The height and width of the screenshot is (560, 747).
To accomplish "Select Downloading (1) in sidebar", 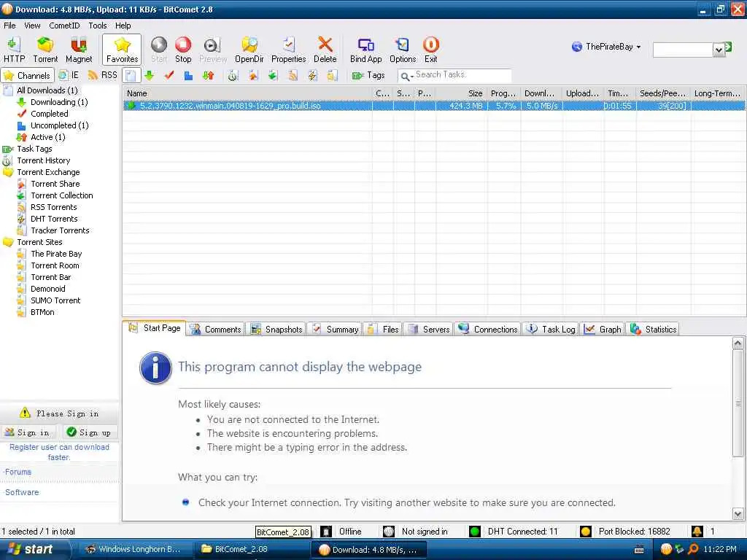I will [x=59, y=102].
